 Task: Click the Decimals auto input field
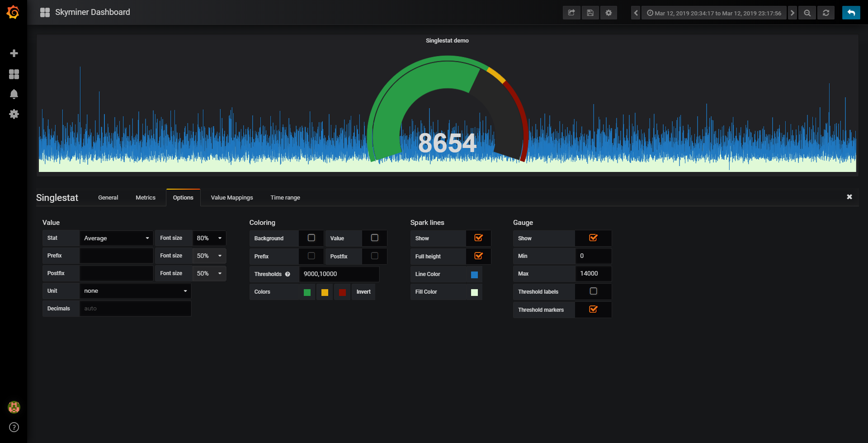(135, 309)
